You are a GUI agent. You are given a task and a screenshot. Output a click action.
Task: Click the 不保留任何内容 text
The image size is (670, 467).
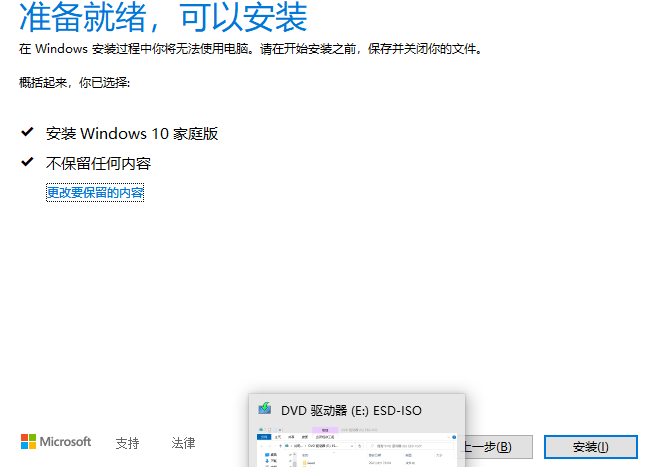click(98, 164)
